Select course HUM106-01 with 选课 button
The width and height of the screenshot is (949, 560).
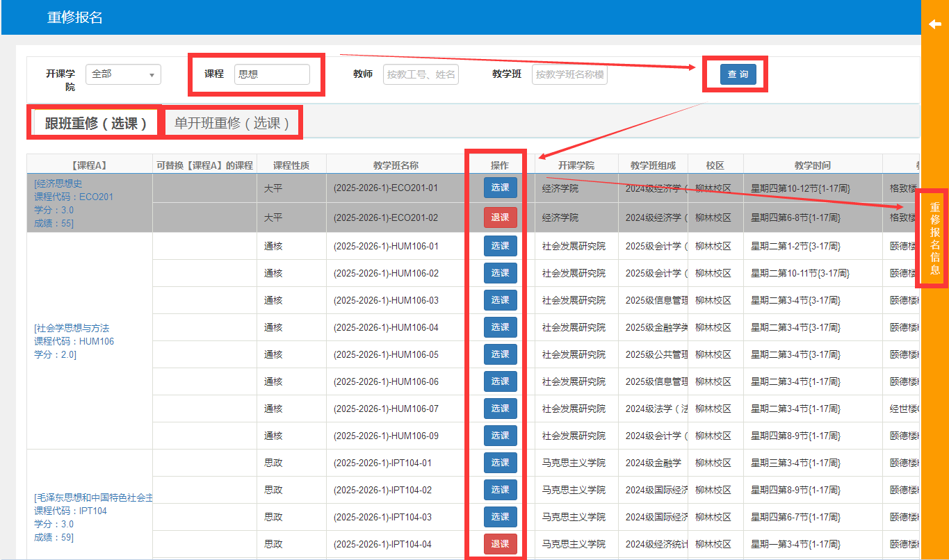click(500, 246)
